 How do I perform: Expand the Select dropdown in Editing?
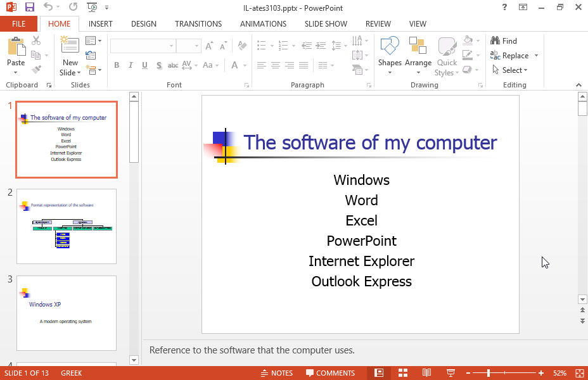[x=510, y=70]
